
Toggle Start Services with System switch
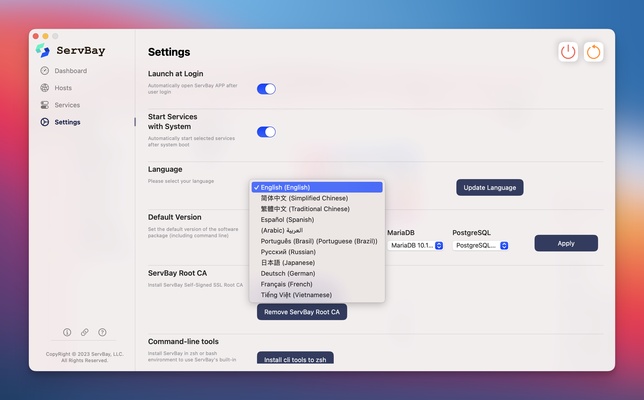(266, 132)
